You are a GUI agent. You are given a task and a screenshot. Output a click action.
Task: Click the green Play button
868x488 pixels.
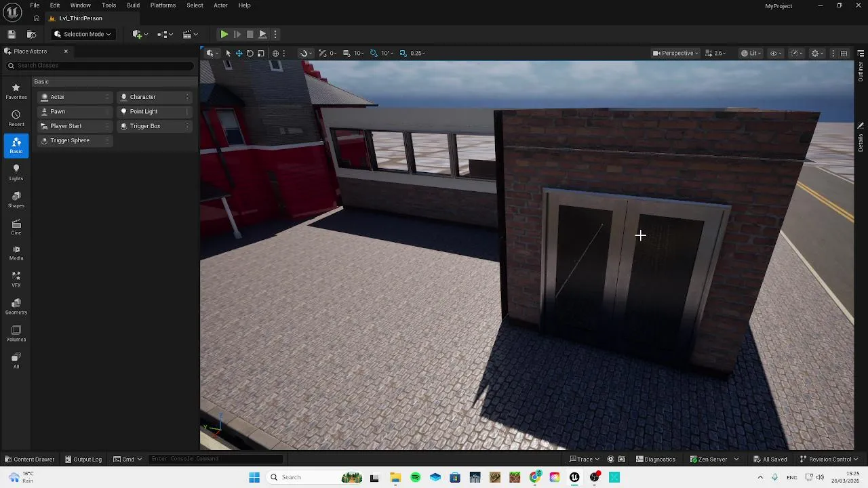point(224,34)
